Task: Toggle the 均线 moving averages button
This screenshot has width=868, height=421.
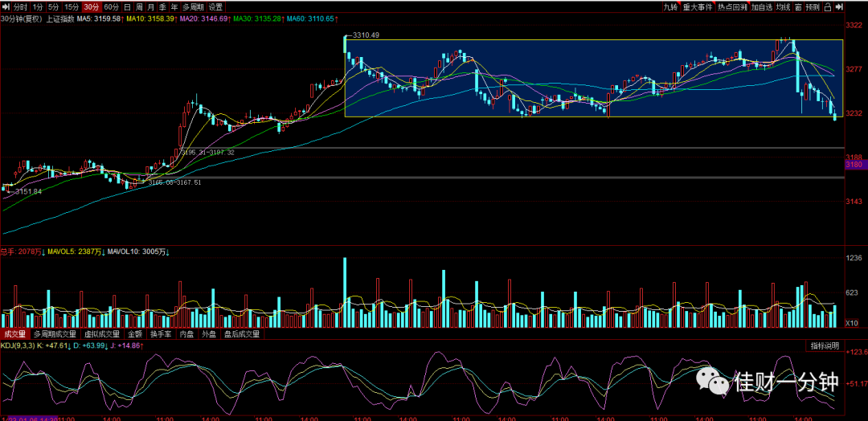Action: 783,7
